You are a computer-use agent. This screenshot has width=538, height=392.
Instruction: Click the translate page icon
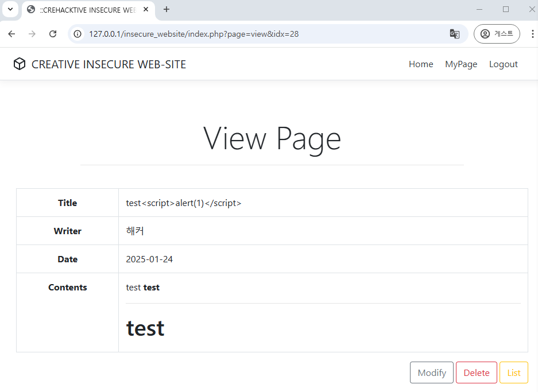click(455, 34)
